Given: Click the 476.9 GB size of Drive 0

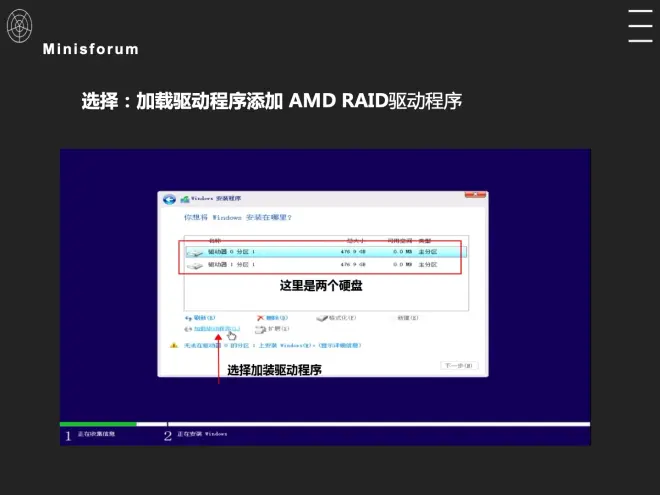Looking at the screenshot, I should pyautogui.click(x=353, y=252).
